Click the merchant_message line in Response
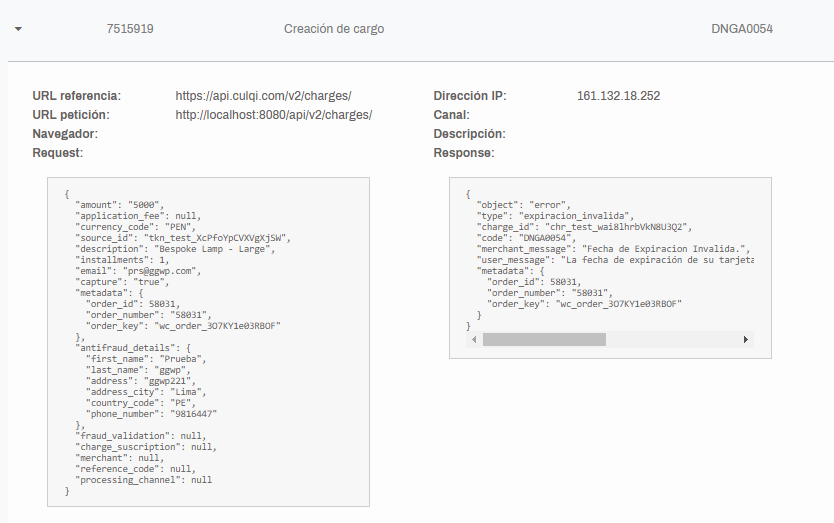The width and height of the screenshot is (834, 523). tap(613, 249)
